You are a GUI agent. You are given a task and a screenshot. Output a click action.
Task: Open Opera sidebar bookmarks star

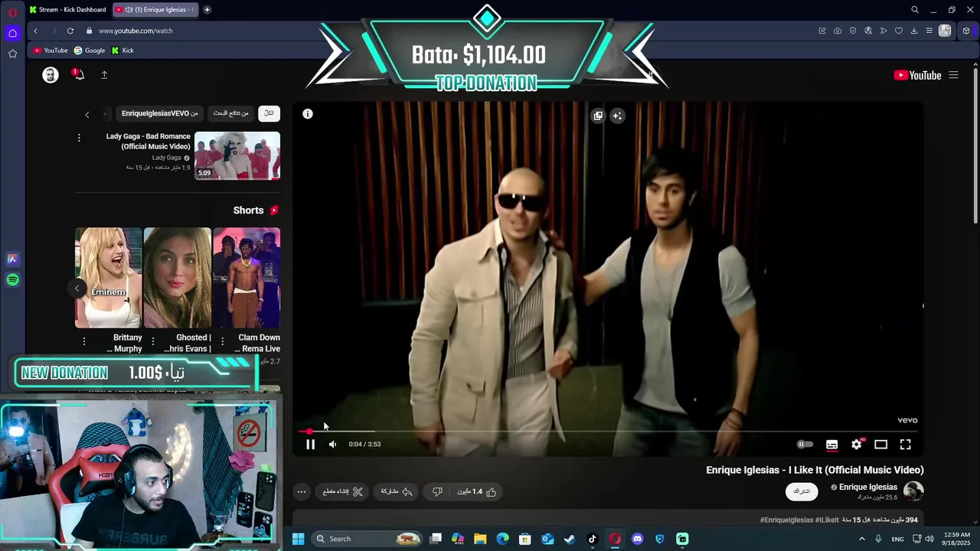pyautogui.click(x=12, y=54)
